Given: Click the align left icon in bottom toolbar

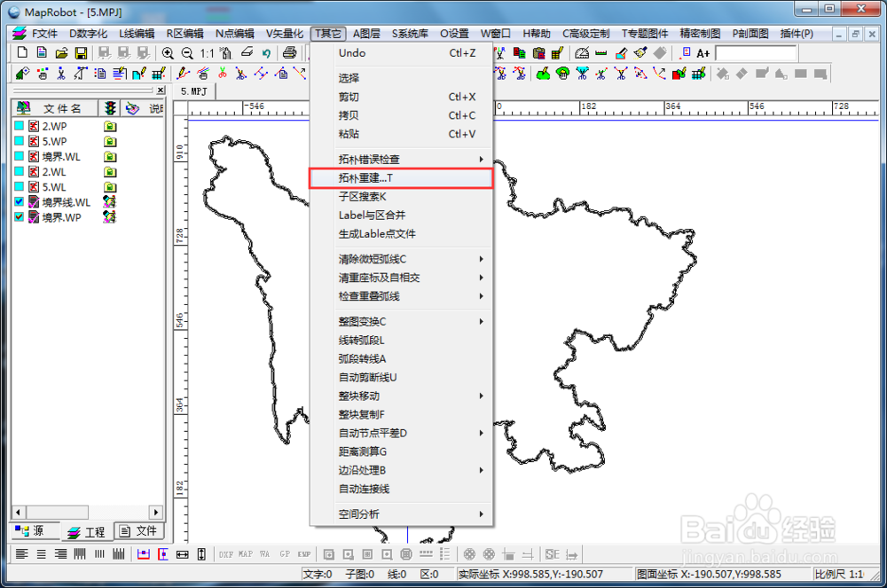Looking at the screenshot, I should click(21, 554).
